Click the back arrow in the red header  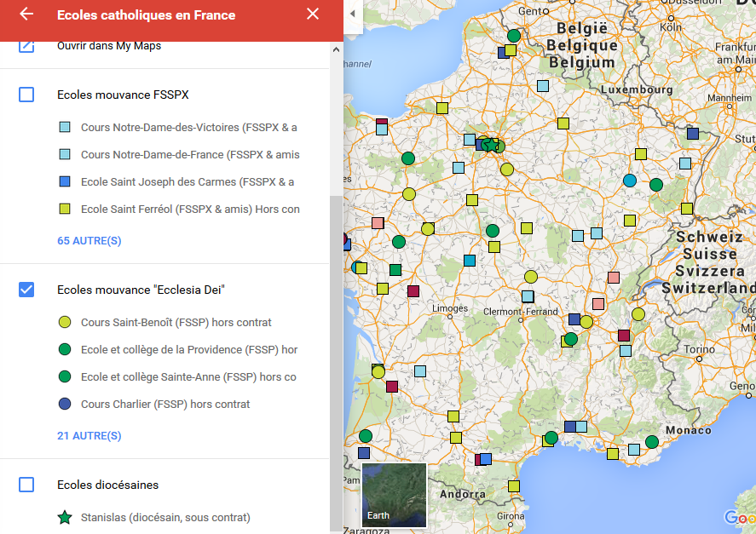coord(26,14)
